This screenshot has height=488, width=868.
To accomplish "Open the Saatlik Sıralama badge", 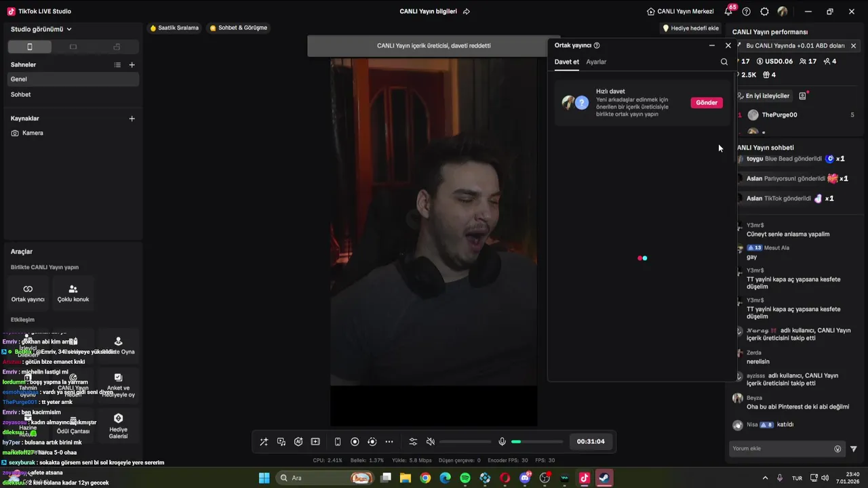I will click(x=174, y=28).
